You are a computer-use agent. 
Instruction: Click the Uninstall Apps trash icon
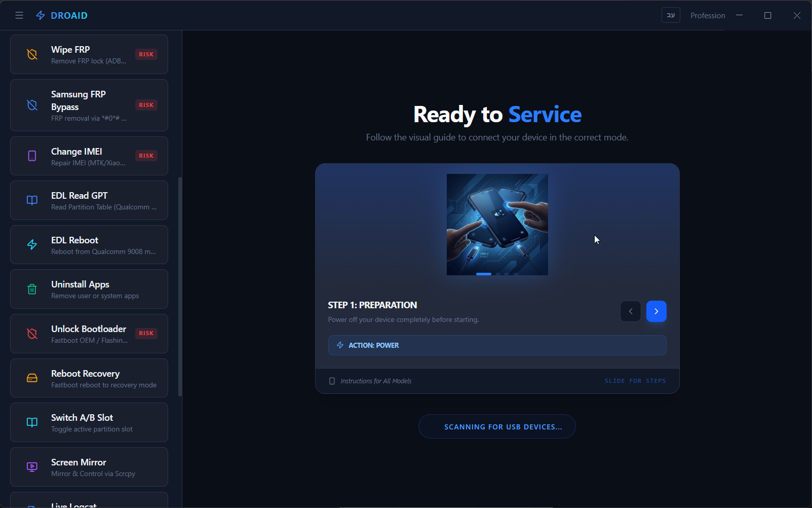pos(32,289)
